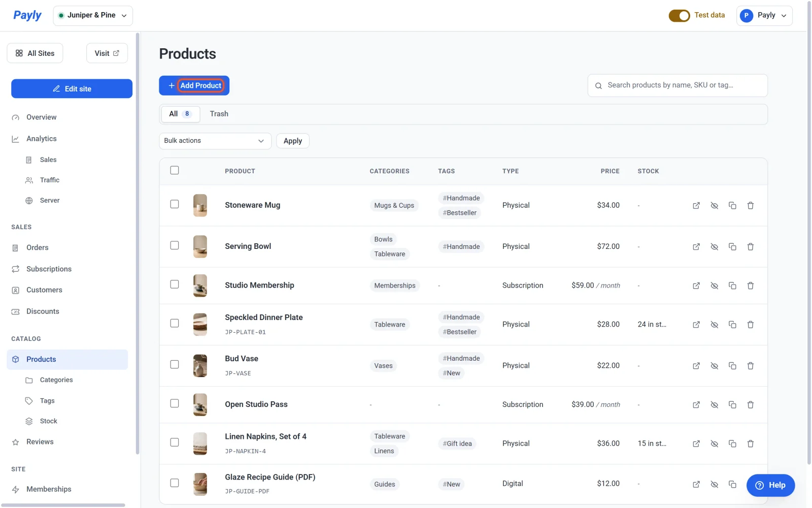
Task: Click the All Sites button
Action: [x=35, y=53]
